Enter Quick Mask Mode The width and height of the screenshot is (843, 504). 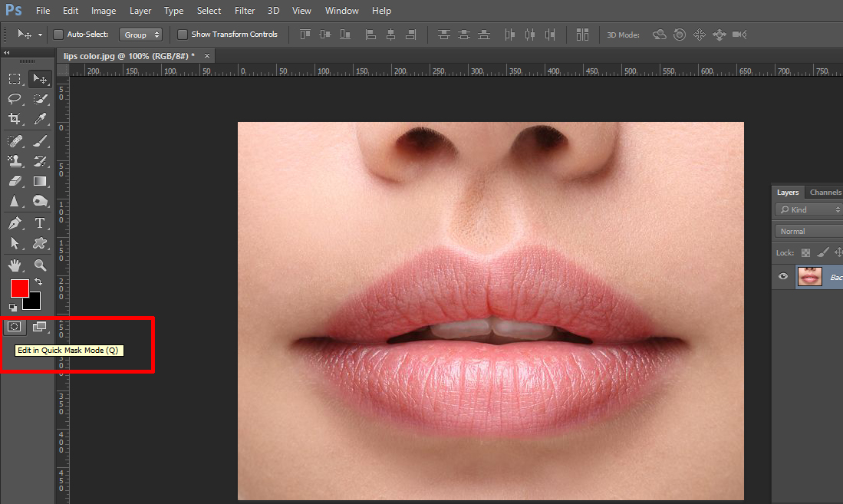pyautogui.click(x=14, y=327)
